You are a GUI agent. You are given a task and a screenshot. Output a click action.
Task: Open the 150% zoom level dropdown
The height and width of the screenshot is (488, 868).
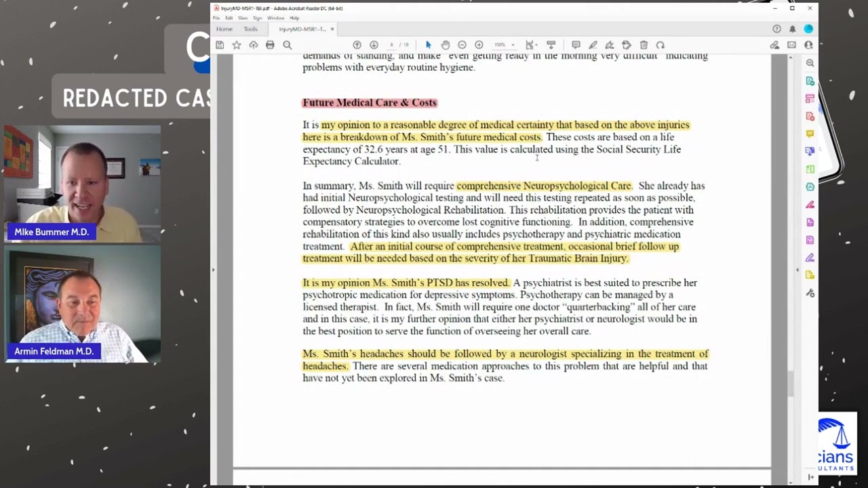point(504,45)
